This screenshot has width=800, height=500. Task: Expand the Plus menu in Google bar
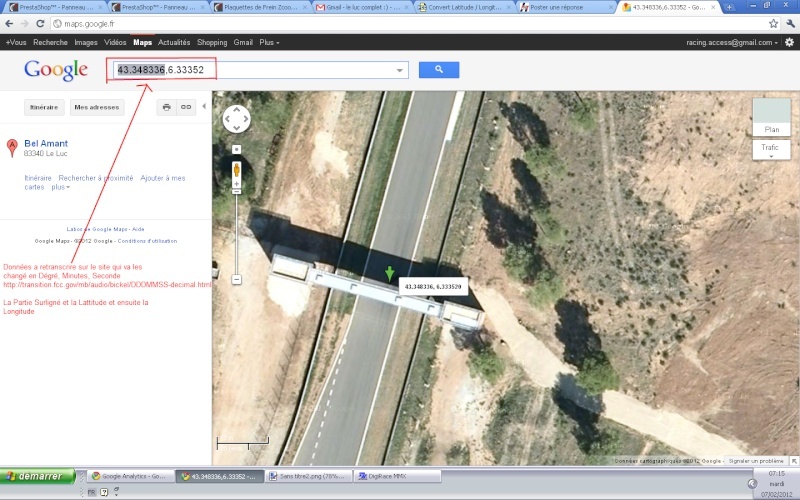[269, 42]
